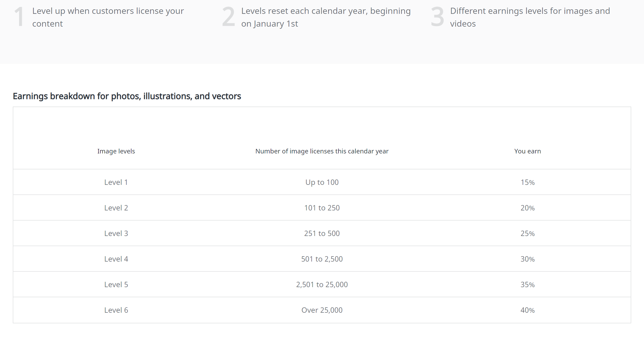Click the 'Up to 100' cell
Screen dimensions: 644x346
tap(322, 182)
